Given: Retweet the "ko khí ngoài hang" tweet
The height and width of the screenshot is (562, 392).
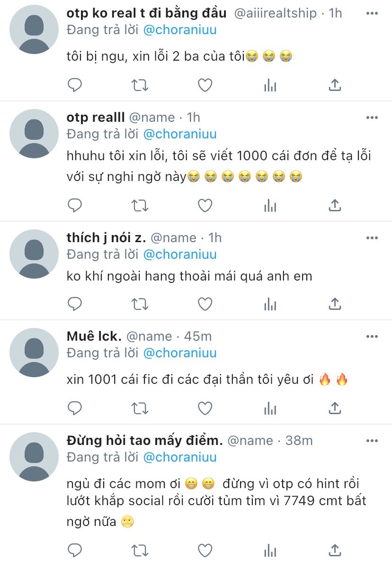Looking at the screenshot, I should pyautogui.click(x=140, y=304).
